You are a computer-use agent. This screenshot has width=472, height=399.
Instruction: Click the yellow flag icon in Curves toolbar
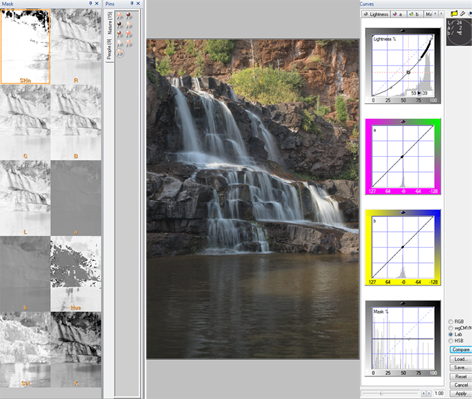(454, 13)
